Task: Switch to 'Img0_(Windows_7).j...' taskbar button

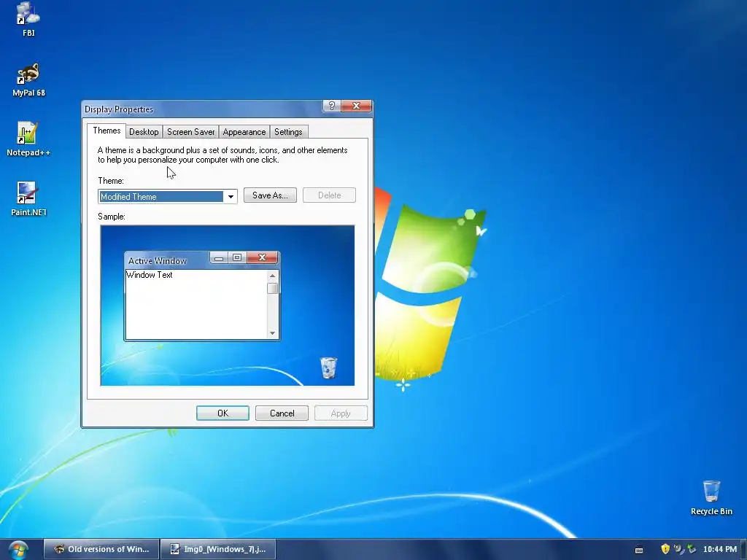Action: (217, 549)
